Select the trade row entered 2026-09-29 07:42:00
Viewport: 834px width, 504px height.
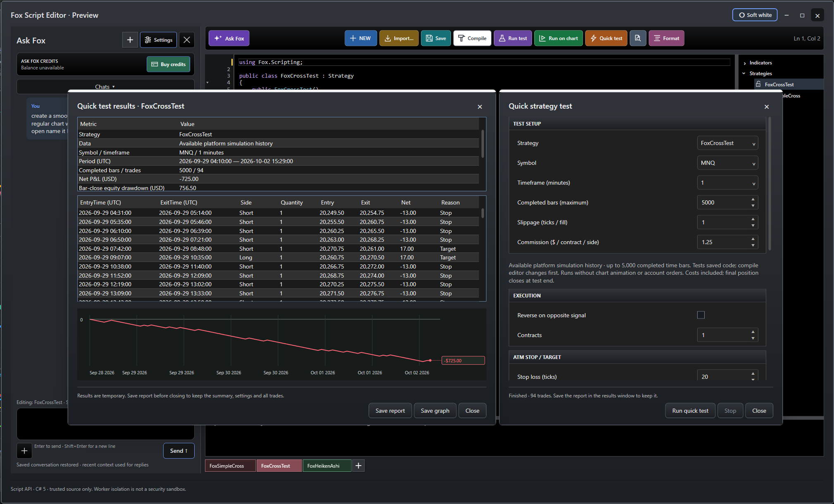279,249
